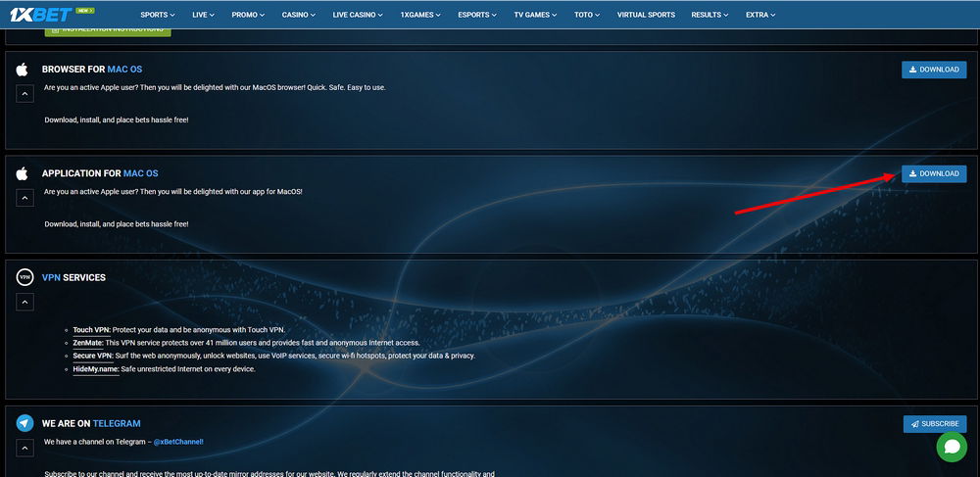This screenshot has height=477, width=980.
Task: Collapse the Browser for Mac OS section
Action: [x=24, y=94]
